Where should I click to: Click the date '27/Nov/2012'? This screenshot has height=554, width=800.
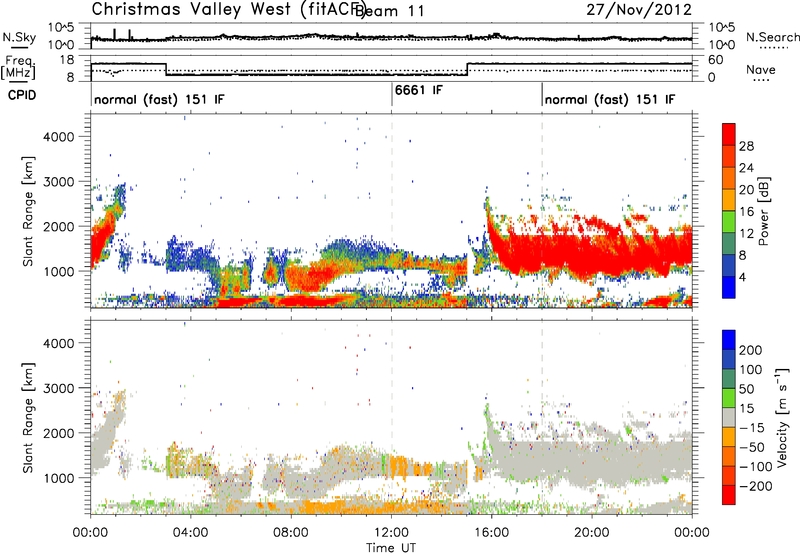[639, 10]
